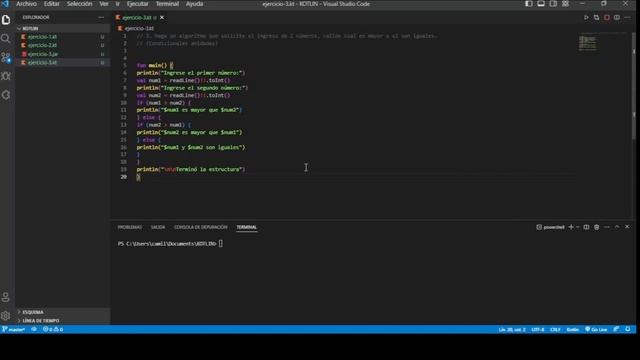Open the round icon under Run and Debug

[6, 95]
